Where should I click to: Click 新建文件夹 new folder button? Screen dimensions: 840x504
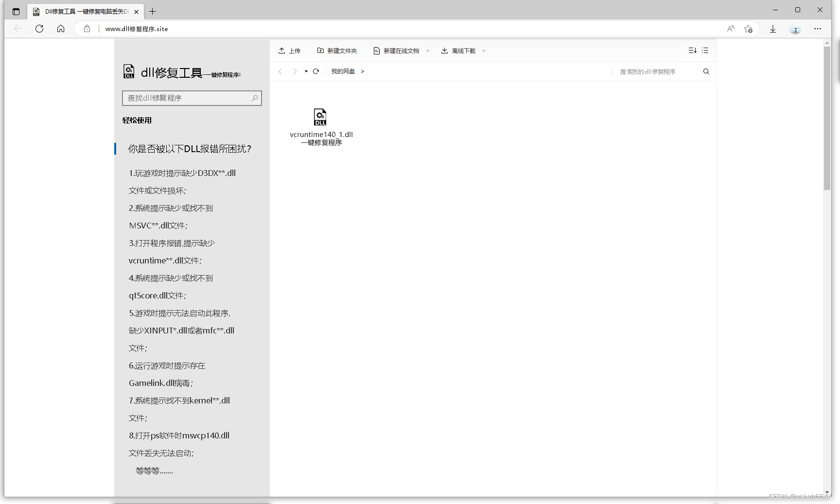[x=337, y=51]
